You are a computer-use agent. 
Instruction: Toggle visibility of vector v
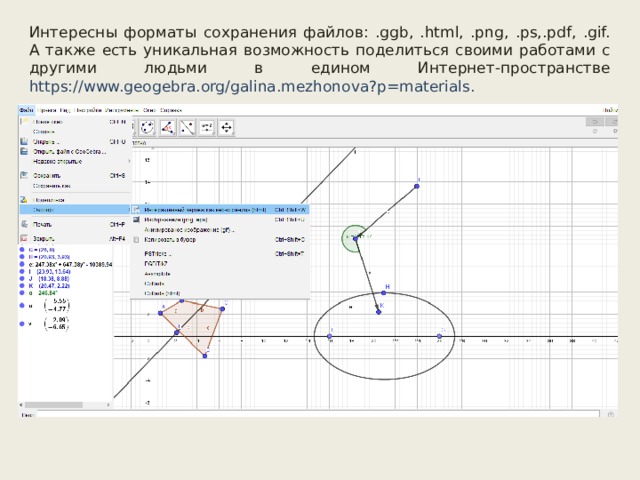coord(22,324)
